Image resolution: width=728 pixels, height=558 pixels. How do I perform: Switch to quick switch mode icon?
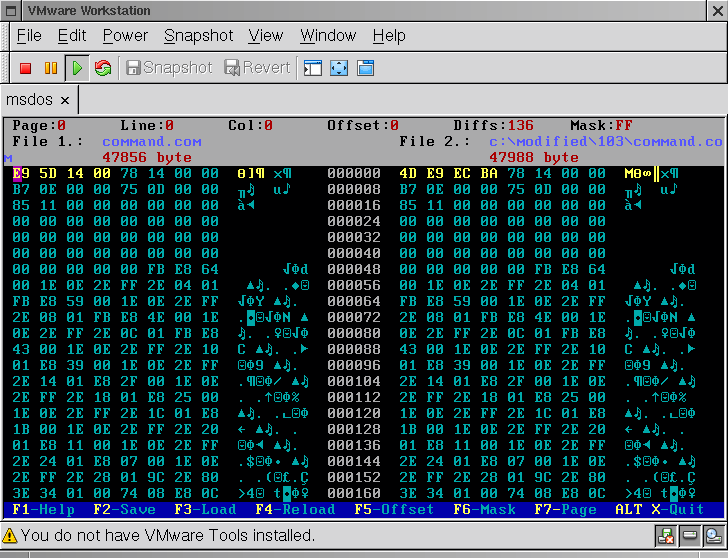click(x=365, y=68)
